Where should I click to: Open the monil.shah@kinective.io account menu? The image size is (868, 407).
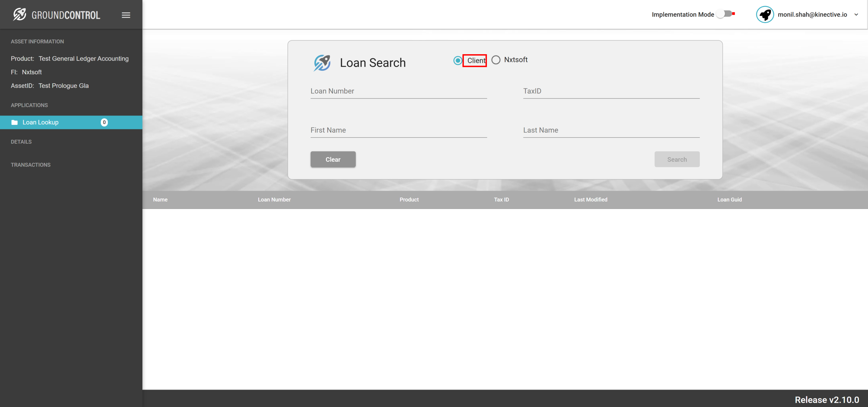pyautogui.click(x=812, y=15)
